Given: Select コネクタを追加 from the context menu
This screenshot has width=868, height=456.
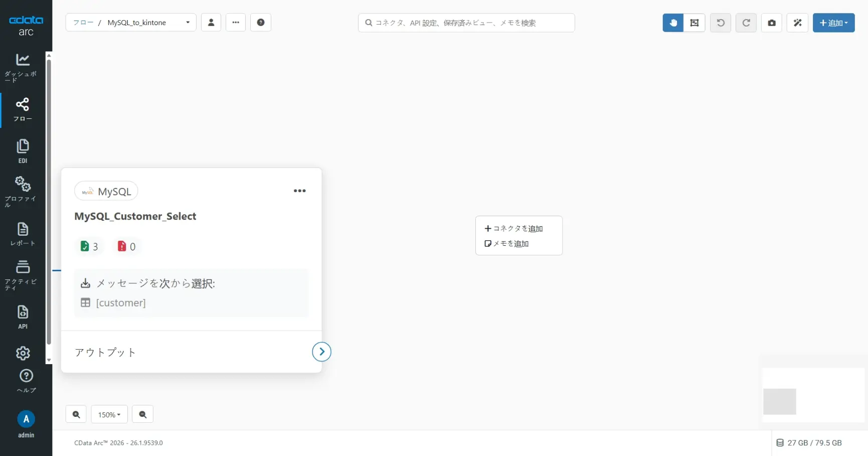Looking at the screenshot, I should [x=514, y=228].
